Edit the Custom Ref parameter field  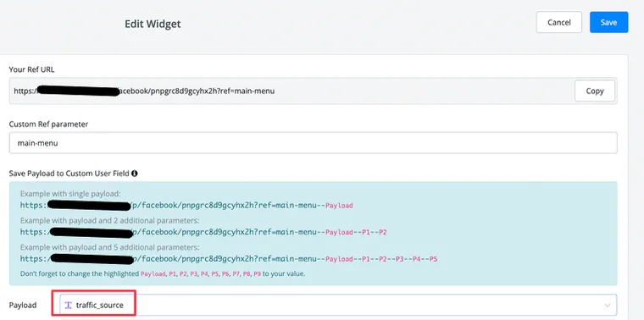pyautogui.click(x=313, y=143)
